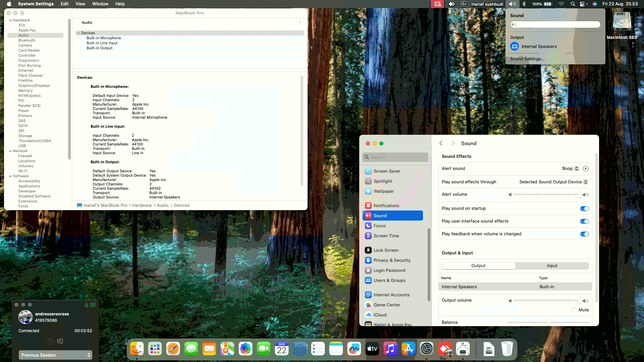Open the Window menu in menu bar
Viewport: 644px width, 362px height.
[x=100, y=4]
